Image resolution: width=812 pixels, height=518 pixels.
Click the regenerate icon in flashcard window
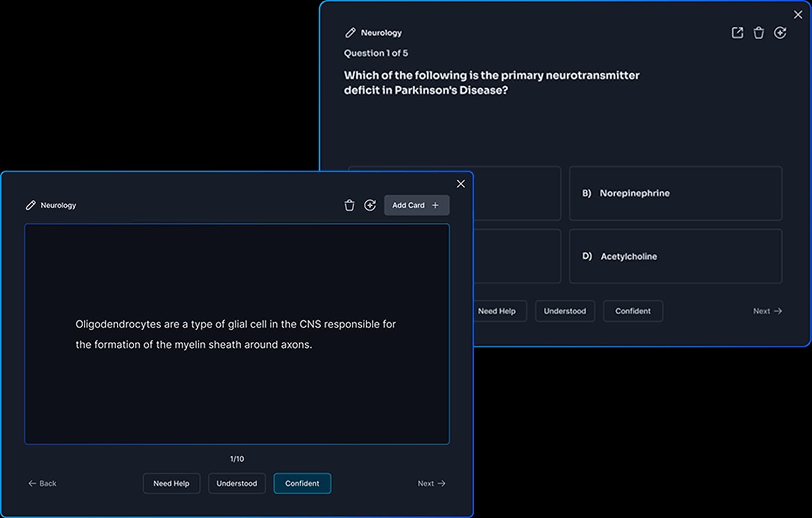pyautogui.click(x=370, y=205)
